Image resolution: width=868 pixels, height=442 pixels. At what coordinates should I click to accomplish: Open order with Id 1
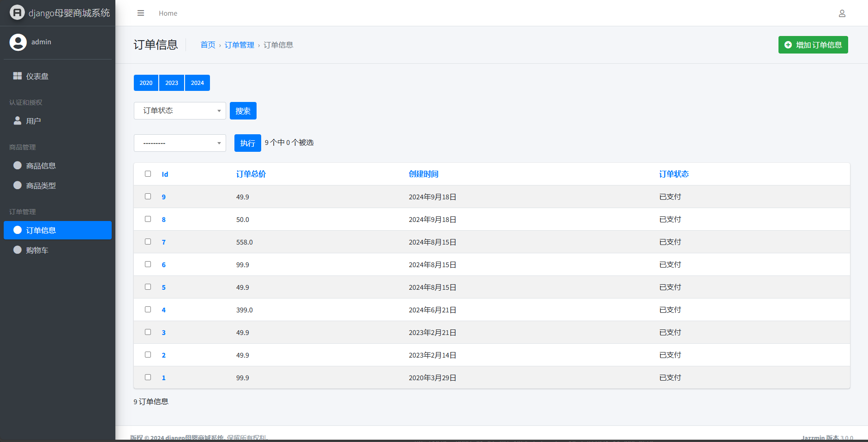[164, 378]
